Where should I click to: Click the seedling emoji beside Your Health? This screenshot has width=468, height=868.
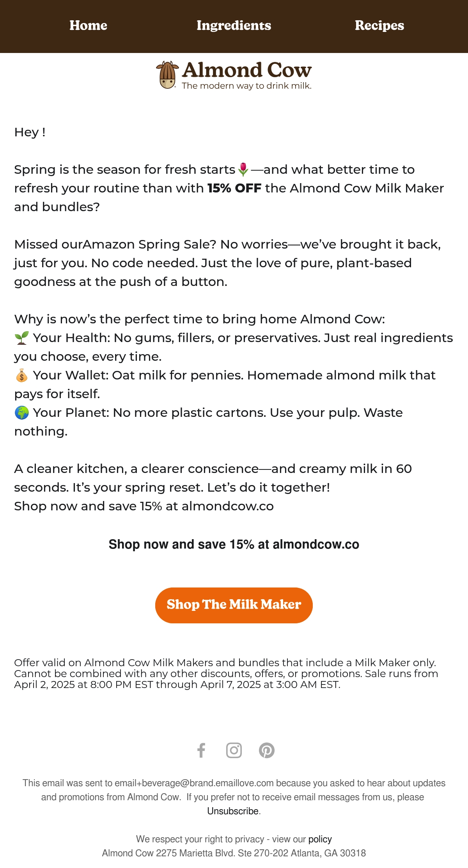pos(22,337)
